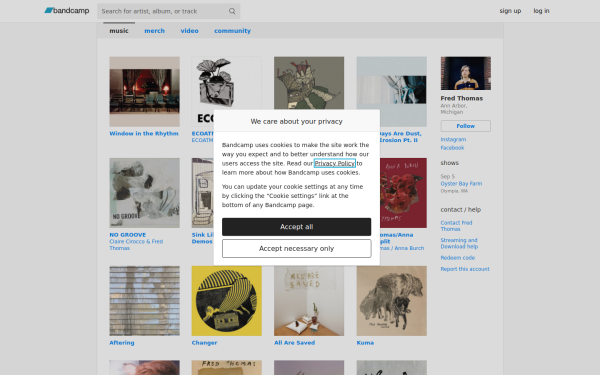
Task: Accept all cookies
Action: click(297, 227)
